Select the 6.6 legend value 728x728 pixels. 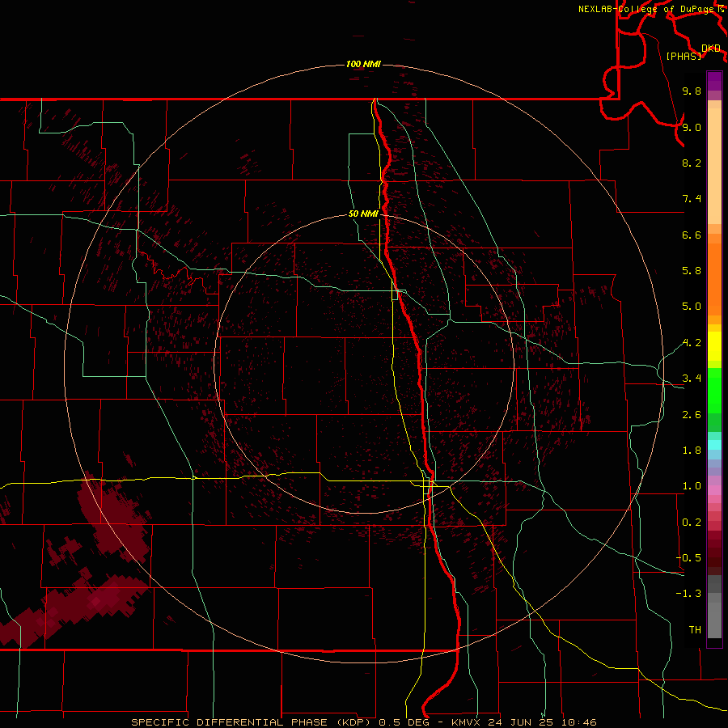(x=692, y=235)
